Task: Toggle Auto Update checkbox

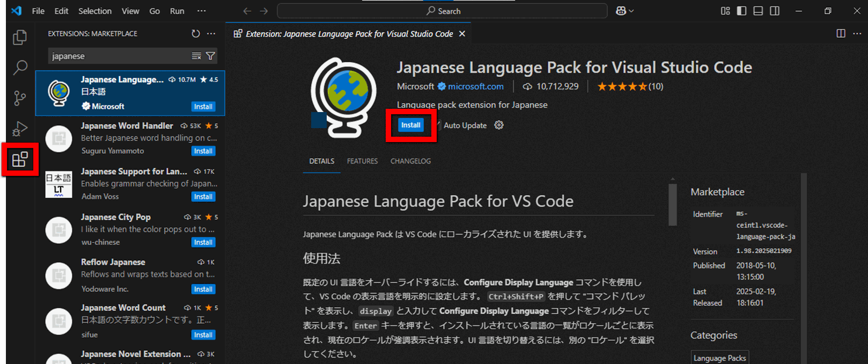Action: pos(438,125)
